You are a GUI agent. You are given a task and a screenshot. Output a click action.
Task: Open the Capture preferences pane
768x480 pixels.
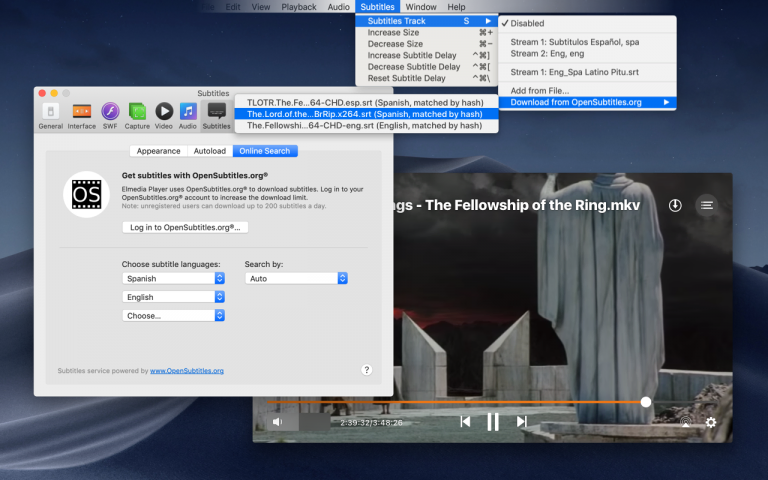click(x=137, y=116)
